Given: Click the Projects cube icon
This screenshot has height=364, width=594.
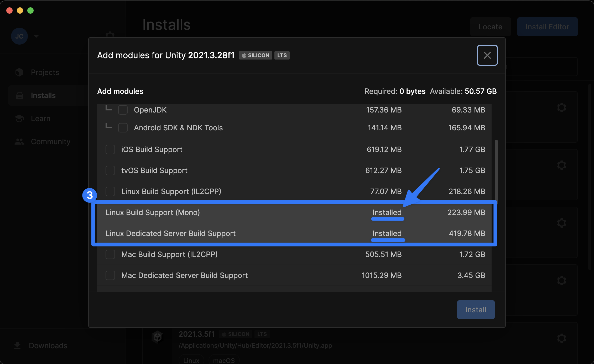Looking at the screenshot, I should click(x=19, y=72).
